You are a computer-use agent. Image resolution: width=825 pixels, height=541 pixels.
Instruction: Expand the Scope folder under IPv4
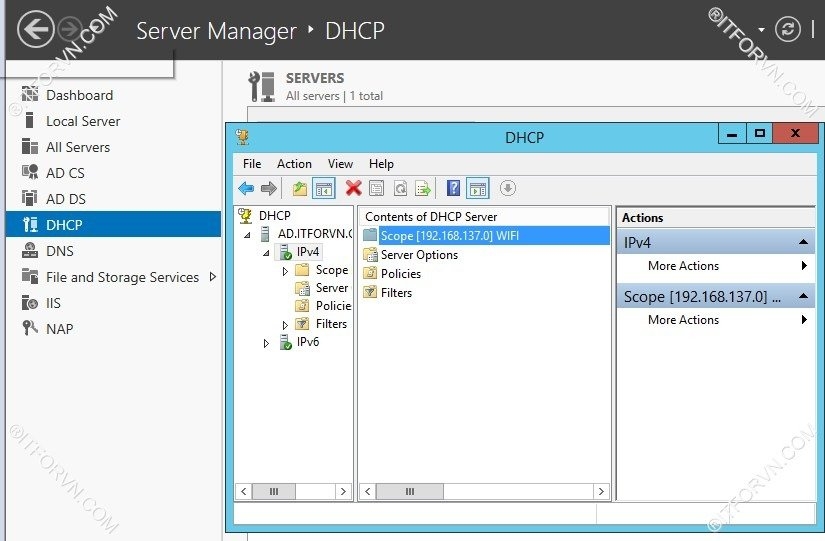click(285, 271)
